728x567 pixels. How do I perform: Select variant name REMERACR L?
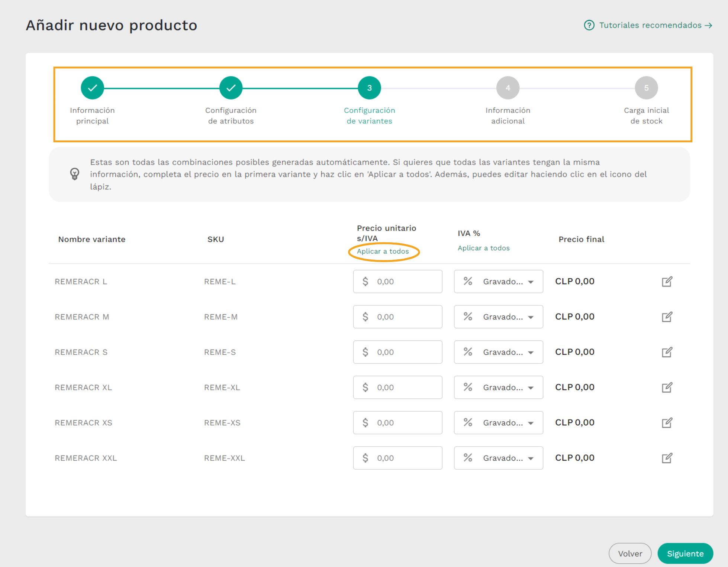coord(81,282)
